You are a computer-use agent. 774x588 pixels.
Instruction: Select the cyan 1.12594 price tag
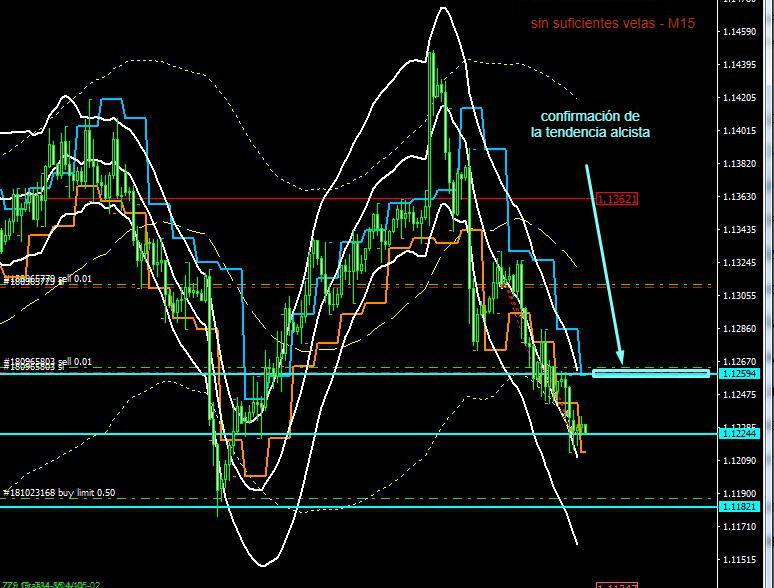[739, 374]
